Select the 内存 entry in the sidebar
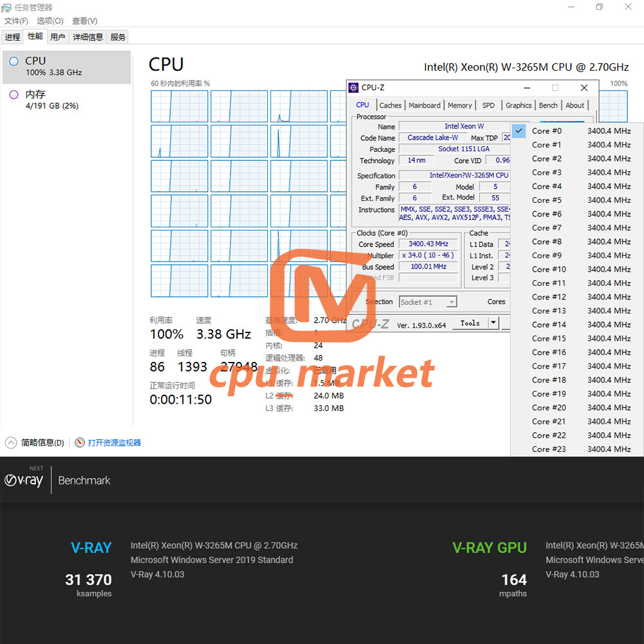Screen dimensions: 644x644 (66, 100)
